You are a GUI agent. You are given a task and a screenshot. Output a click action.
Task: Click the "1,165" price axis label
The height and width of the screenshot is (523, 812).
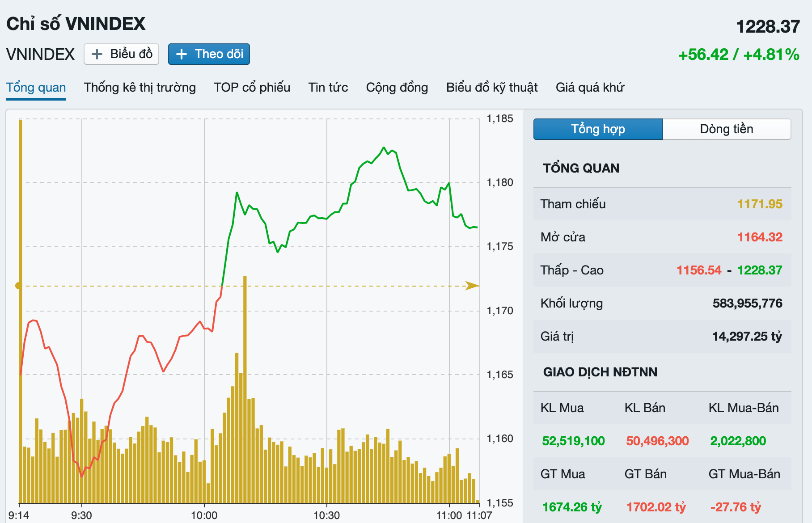click(500, 375)
